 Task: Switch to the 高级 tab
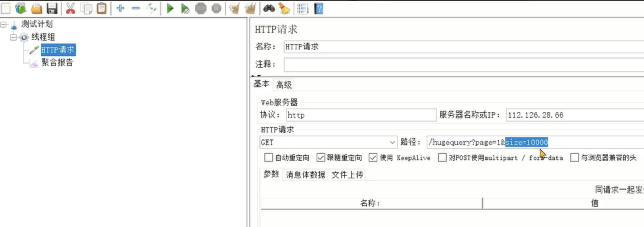[284, 84]
